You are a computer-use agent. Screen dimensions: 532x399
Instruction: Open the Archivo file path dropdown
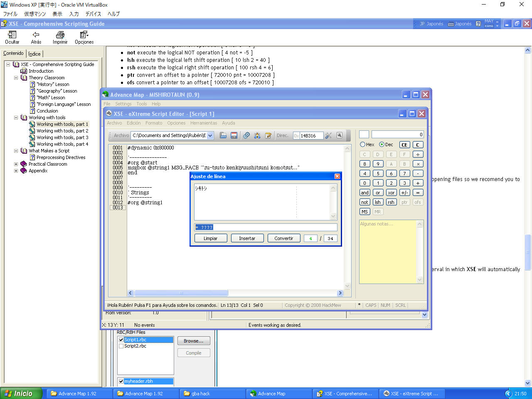(210, 135)
